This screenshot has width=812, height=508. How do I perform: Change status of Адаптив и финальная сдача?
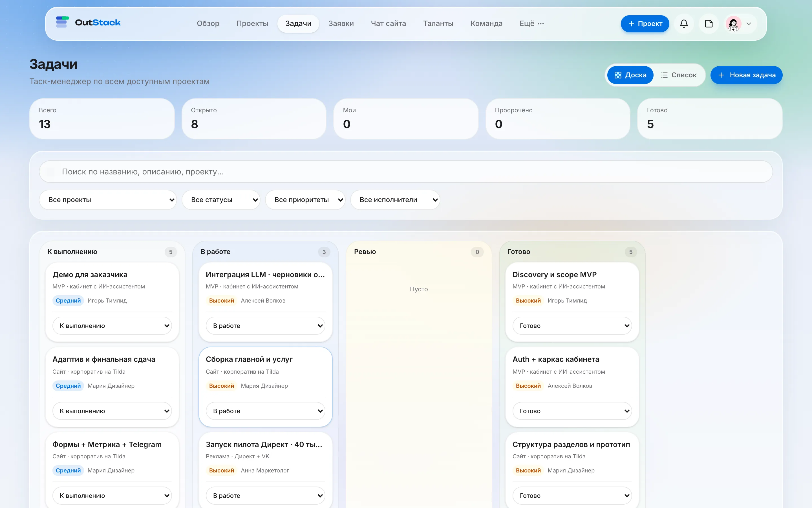[112, 411]
